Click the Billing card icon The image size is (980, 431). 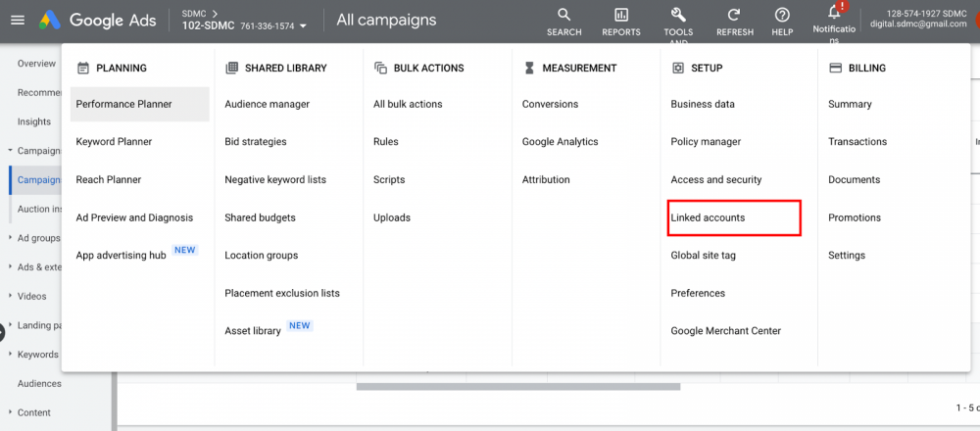(x=835, y=69)
